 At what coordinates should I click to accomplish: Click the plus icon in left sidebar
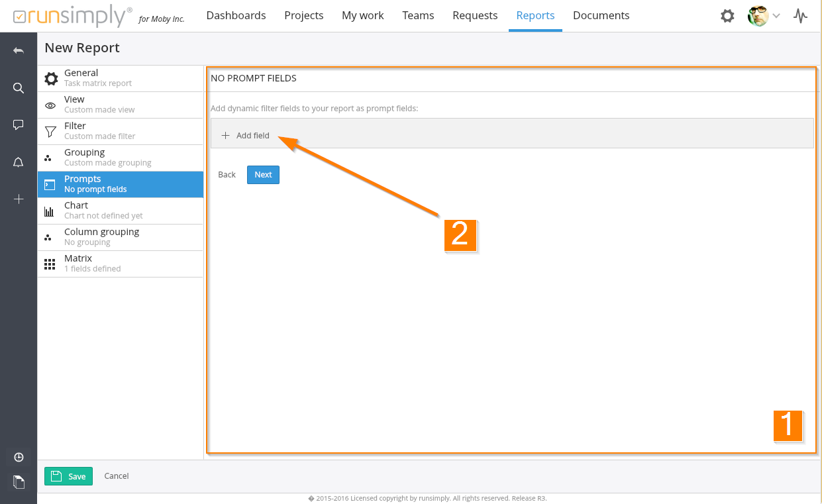(x=19, y=199)
